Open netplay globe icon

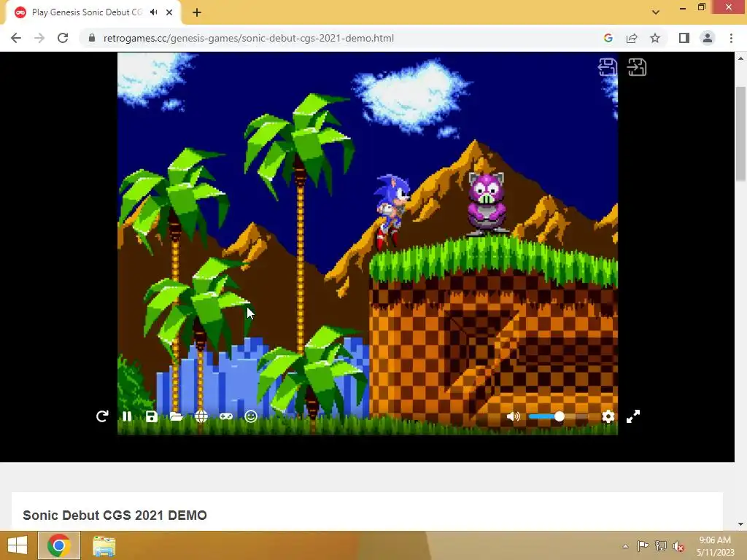[201, 416]
